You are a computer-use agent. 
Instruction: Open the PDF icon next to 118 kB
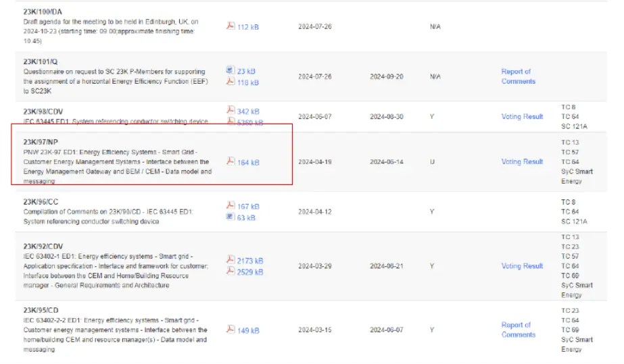[230, 82]
